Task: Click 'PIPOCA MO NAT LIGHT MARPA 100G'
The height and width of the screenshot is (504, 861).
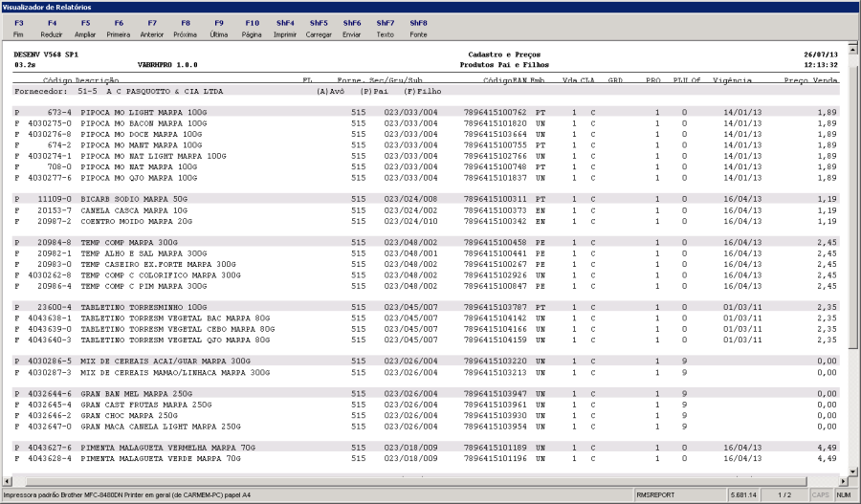Action: click(153, 156)
